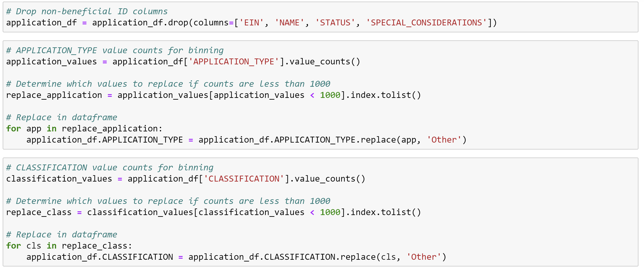Click the string 'EIN' in drop columns
644x272 pixels.
click(x=252, y=23)
